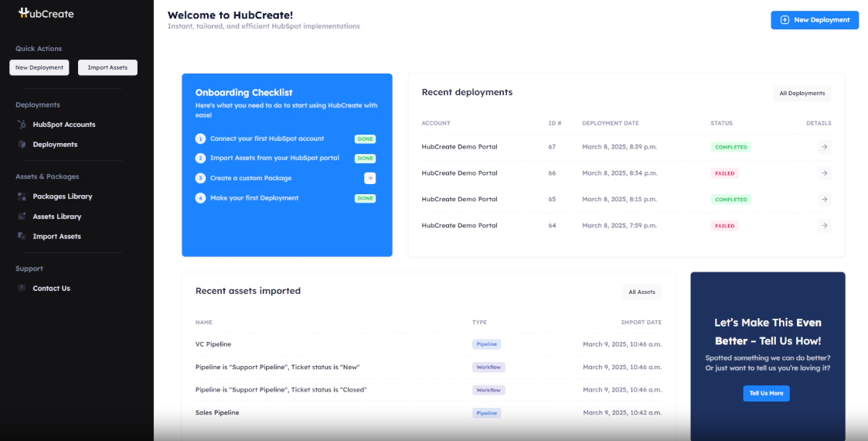Click Import Assets from your HubSpot portal
This screenshot has height=441, width=868.
274,158
